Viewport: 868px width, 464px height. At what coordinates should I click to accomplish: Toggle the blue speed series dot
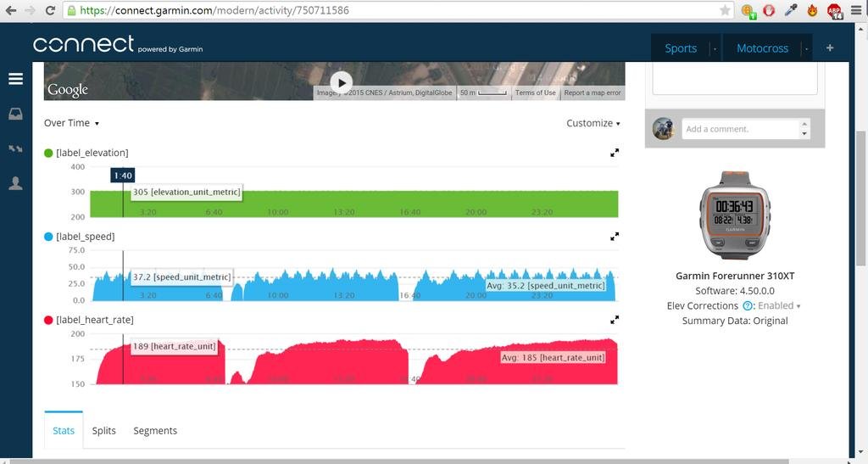[49, 237]
